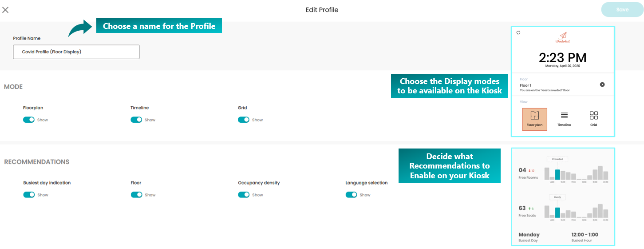Click the refresh icon in kiosk preview
Image resolution: width=644 pixels, height=249 pixels.
point(518,32)
